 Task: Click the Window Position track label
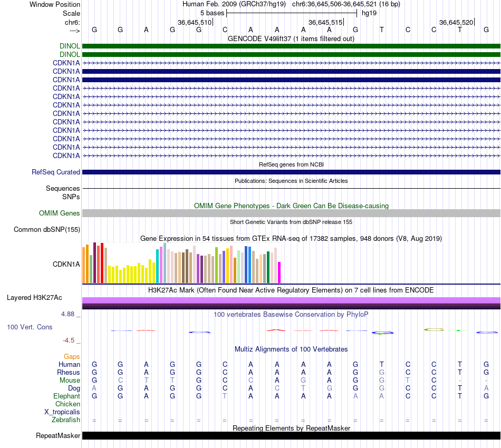[55, 4]
